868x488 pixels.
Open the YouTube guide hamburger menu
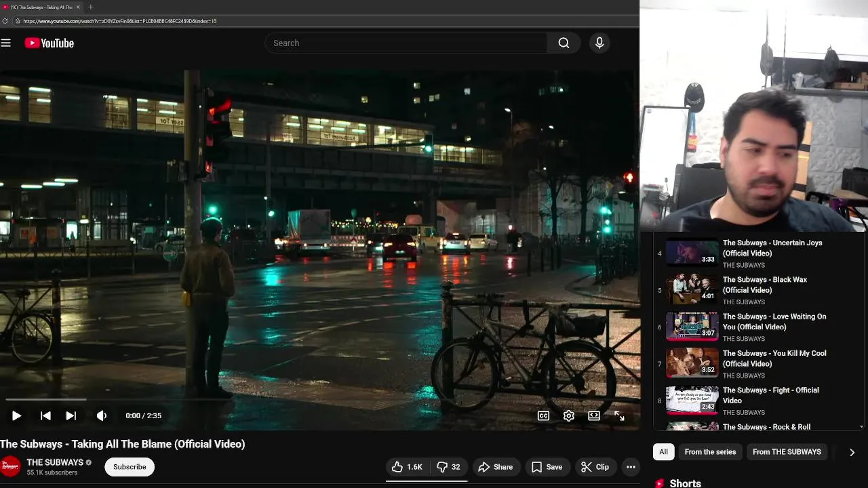click(x=6, y=43)
